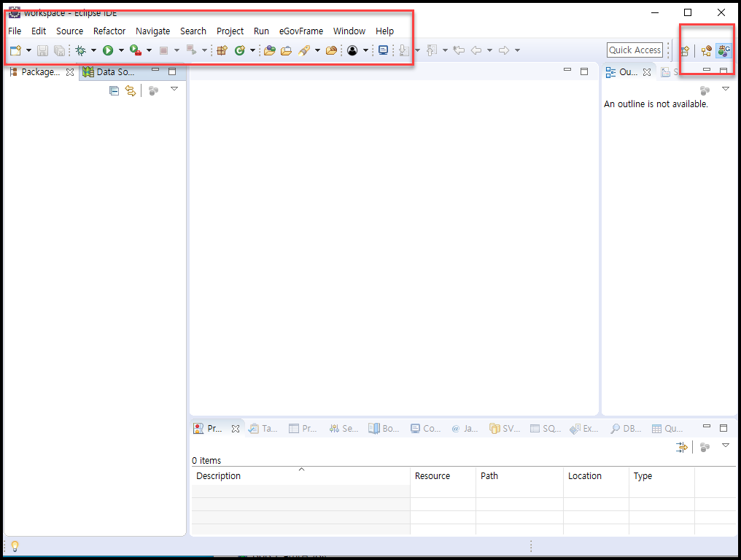Click the Next Annotation icon
The height and width of the screenshot is (560, 741).
coord(404,50)
